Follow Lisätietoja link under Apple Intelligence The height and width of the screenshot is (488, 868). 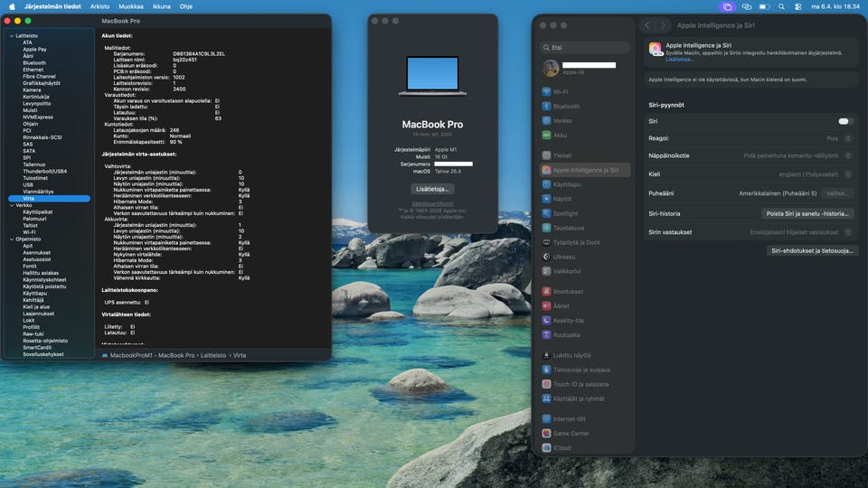[x=679, y=60]
